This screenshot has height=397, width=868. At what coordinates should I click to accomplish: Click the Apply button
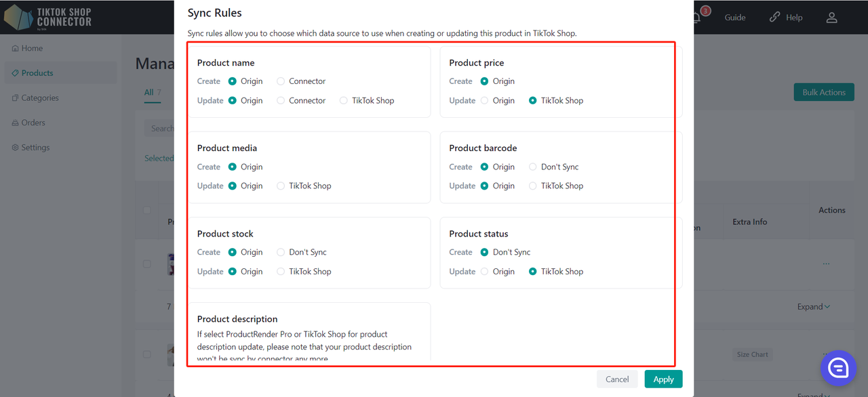coord(663,379)
